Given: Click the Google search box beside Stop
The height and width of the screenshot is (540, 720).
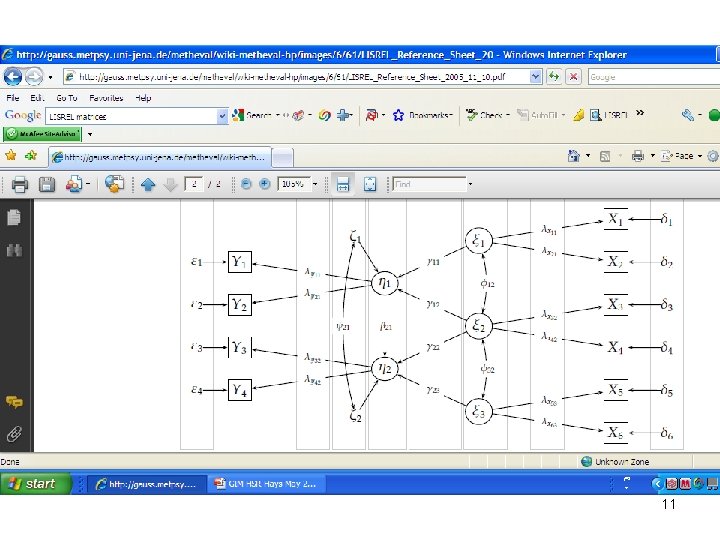Looking at the screenshot, I should coord(654,77).
